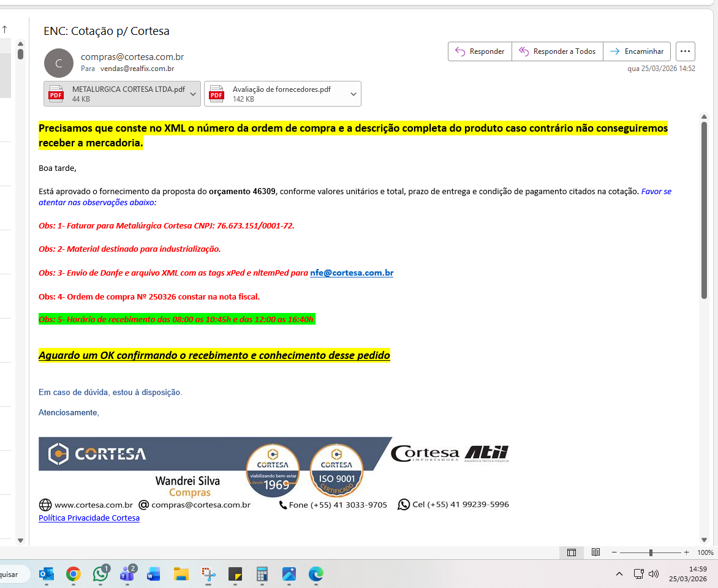Click the sender avatar circle
The height and width of the screenshot is (588, 718).
click(x=59, y=63)
